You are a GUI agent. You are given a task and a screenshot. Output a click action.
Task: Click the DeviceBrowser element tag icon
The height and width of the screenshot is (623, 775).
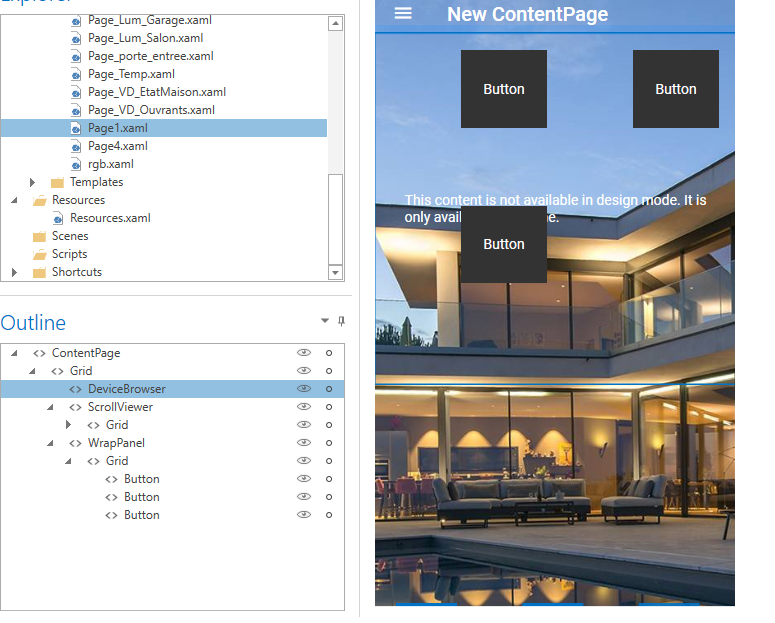(x=75, y=389)
